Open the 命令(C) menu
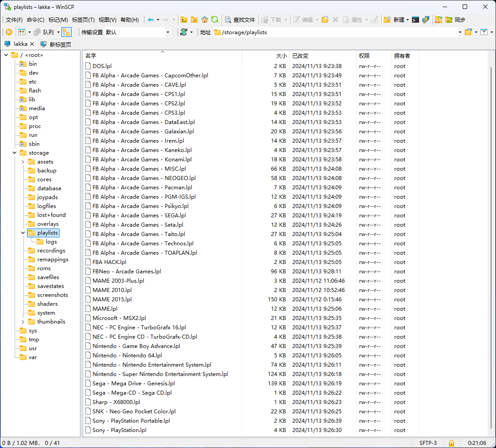496x448 pixels. pos(35,20)
